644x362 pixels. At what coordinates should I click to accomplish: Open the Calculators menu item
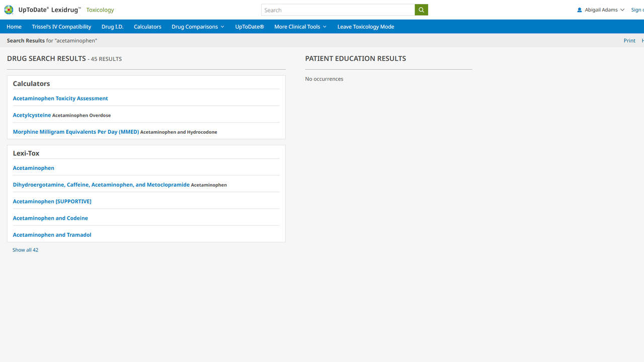pyautogui.click(x=147, y=27)
